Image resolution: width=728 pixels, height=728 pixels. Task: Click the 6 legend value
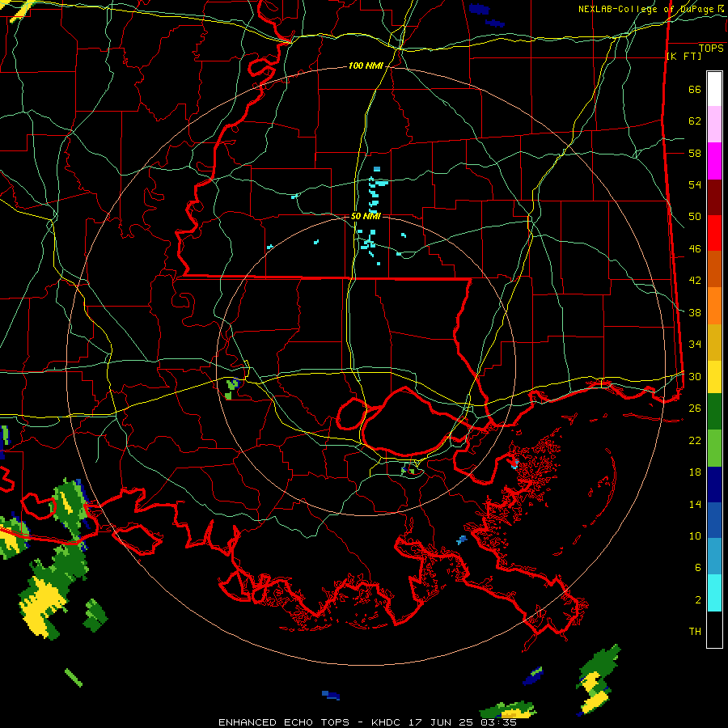[x=698, y=568]
